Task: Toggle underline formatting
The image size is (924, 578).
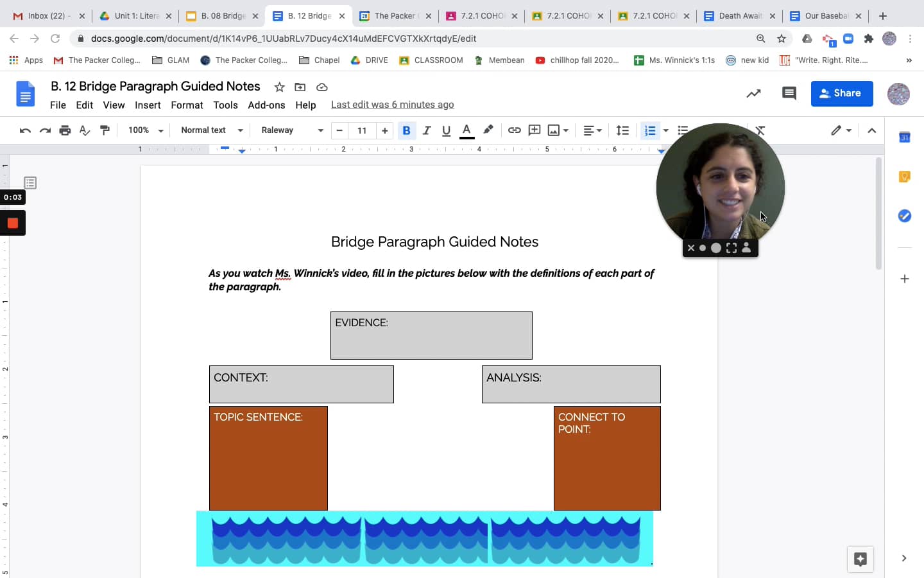Action: click(x=446, y=130)
